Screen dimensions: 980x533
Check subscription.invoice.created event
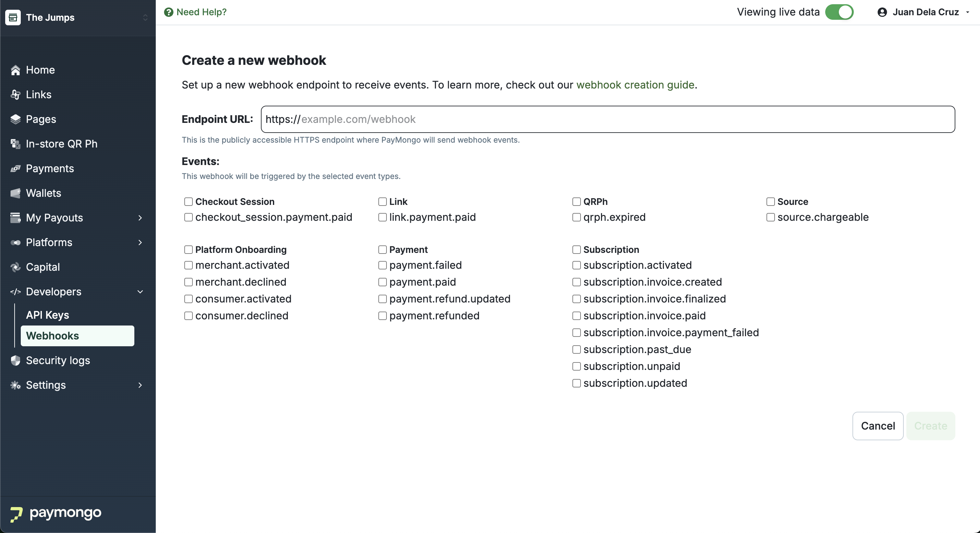point(576,282)
